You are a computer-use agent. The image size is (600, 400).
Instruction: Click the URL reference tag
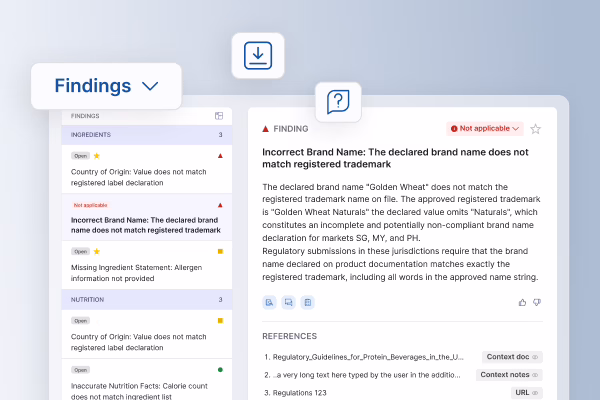pos(527,393)
